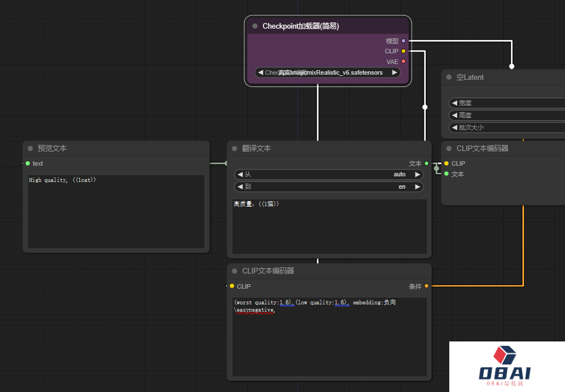Collapse the bottom CLIP文本编码器 node with its dot
The width and height of the screenshot is (565, 392).
tap(235, 271)
